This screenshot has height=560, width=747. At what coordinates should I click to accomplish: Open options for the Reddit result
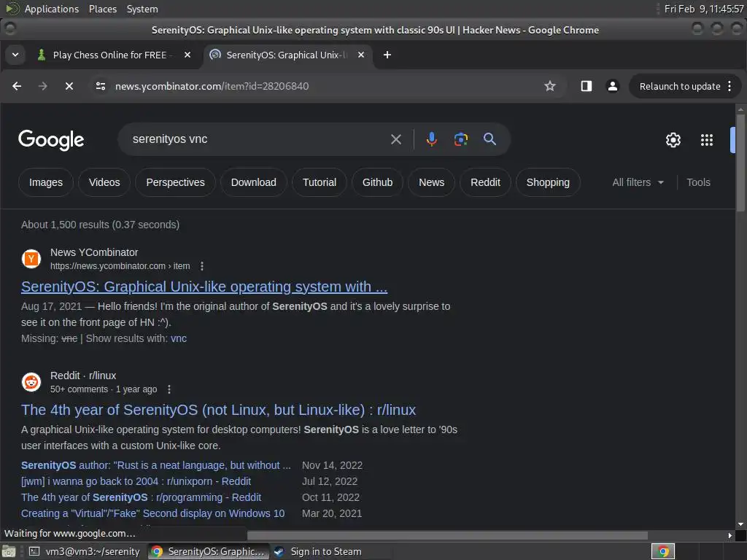tap(169, 389)
